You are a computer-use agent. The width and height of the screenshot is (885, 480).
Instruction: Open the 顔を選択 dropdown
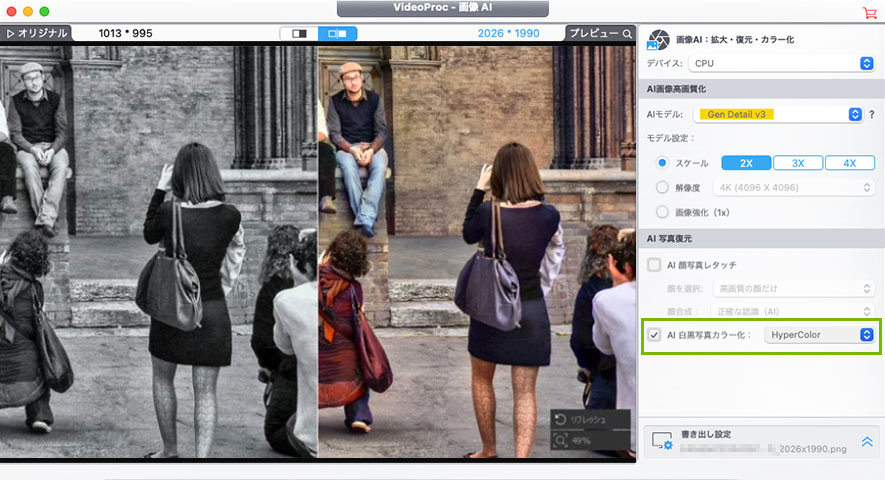(x=794, y=289)
